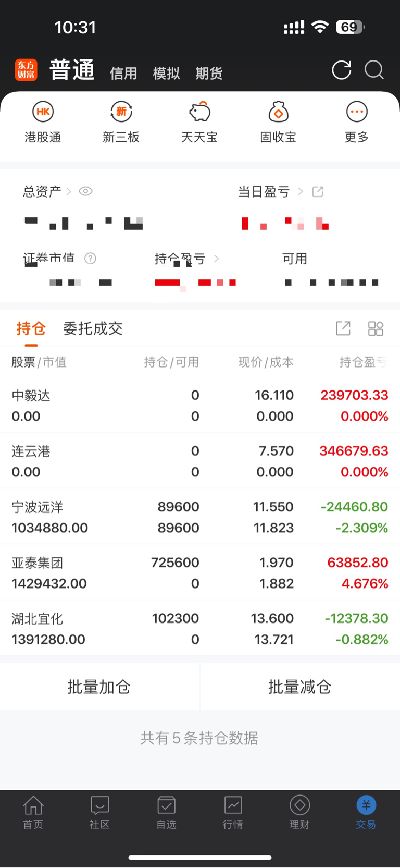Tap the 10:31 clock in status bar
The height and width of the screenshot is (868, 400).
[76, 27]
